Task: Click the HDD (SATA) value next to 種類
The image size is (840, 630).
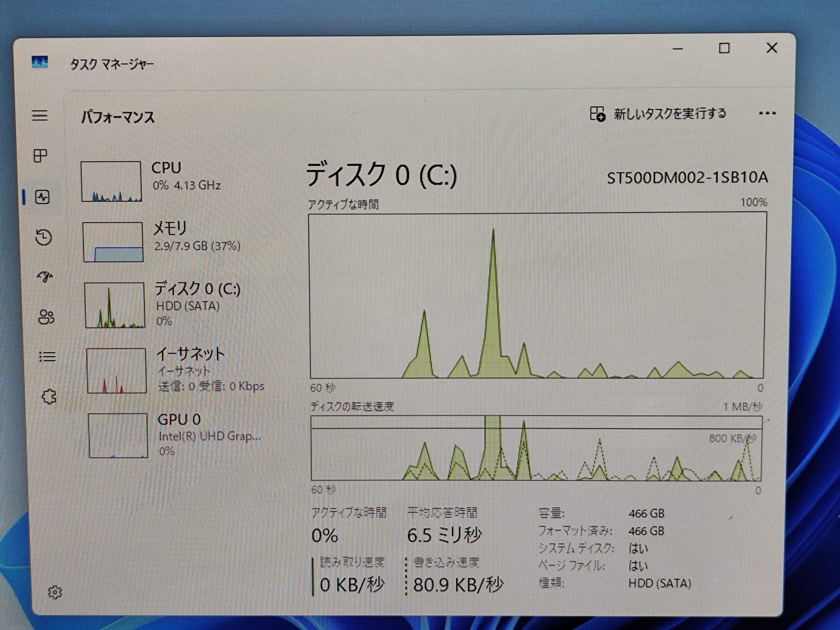Action: [x=660, y=583]
